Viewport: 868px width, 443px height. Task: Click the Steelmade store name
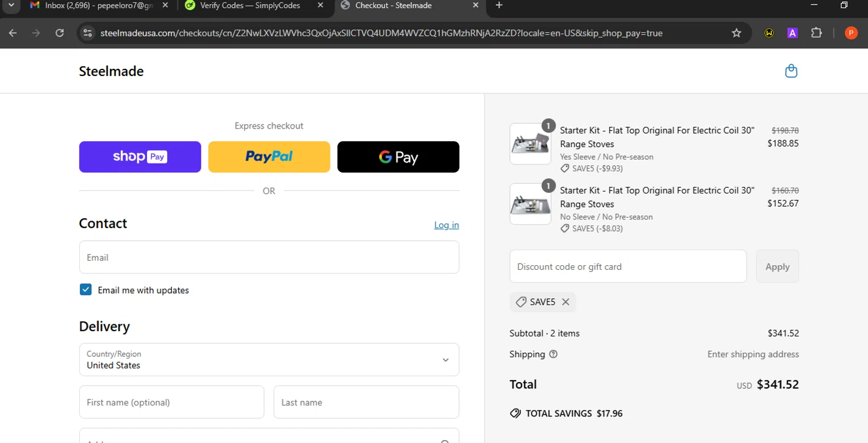click(111, 71)
